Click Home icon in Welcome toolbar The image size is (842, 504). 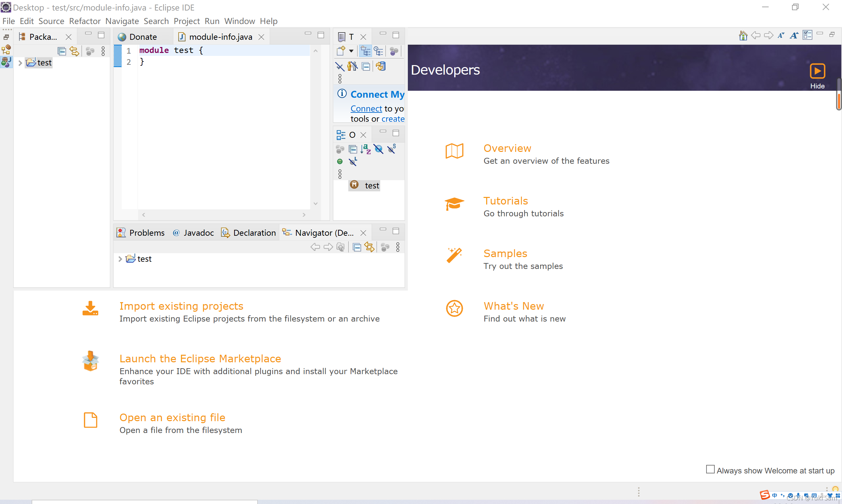tap(743, 35)
